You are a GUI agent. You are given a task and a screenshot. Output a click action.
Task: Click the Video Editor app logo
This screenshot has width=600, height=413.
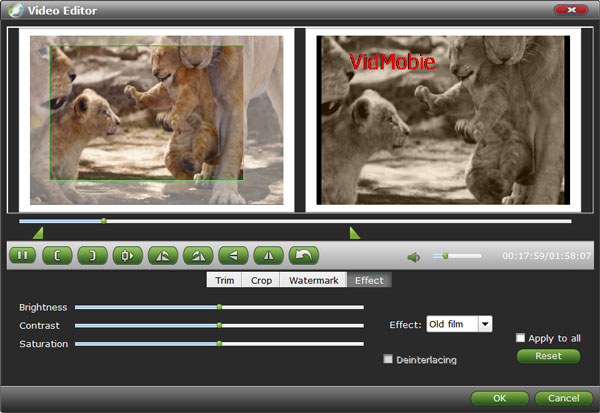click(16, 10)
